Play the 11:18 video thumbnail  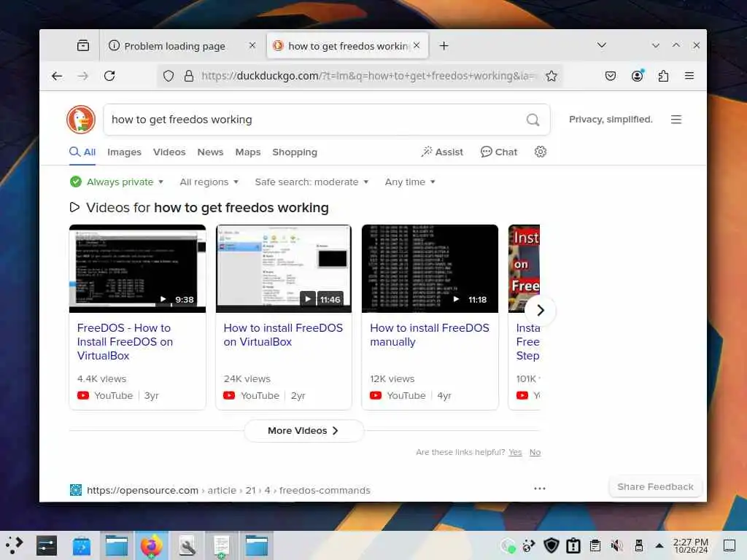pyautogui.click(x=430, y=268)
